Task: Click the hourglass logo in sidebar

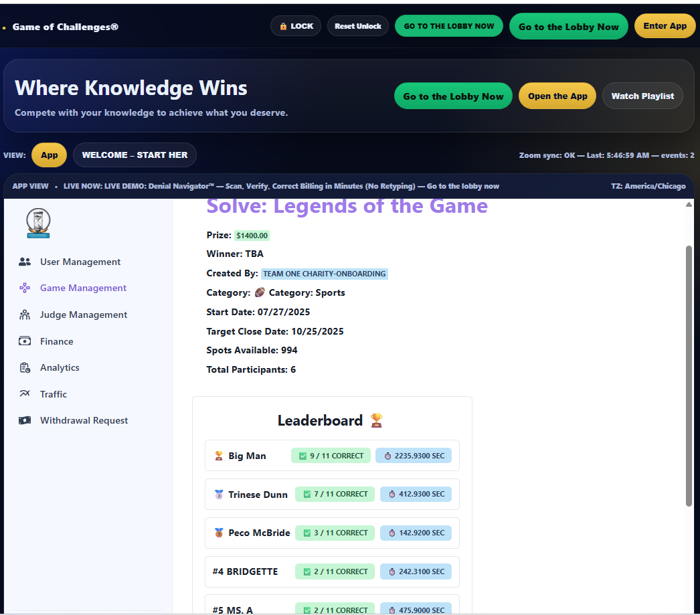Action: click(x=38, y=223)
